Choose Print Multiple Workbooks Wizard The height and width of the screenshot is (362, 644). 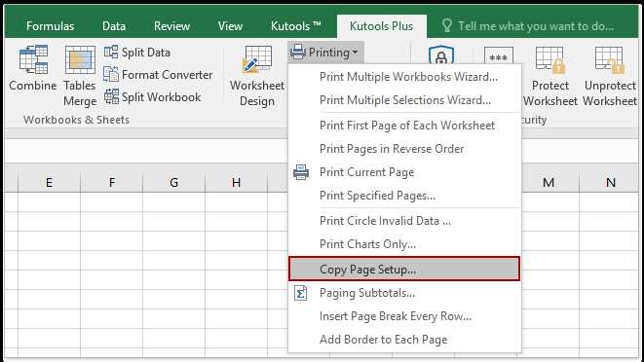[404, 77]
